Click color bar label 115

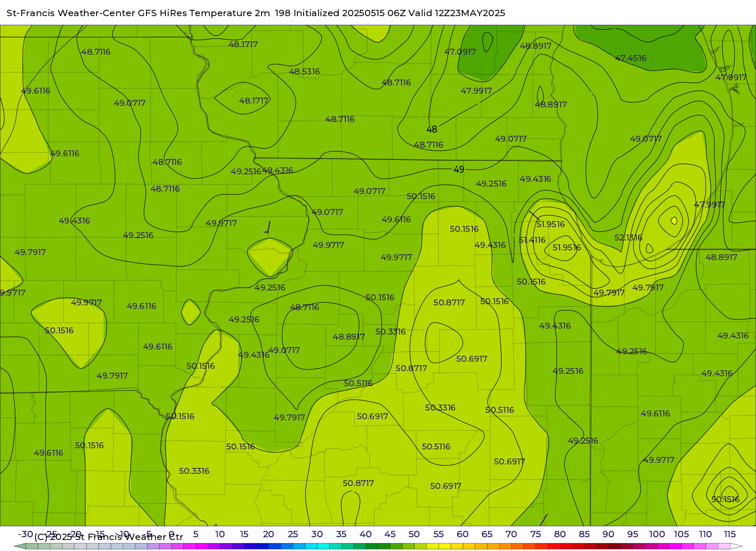click(x=730, y=534)
